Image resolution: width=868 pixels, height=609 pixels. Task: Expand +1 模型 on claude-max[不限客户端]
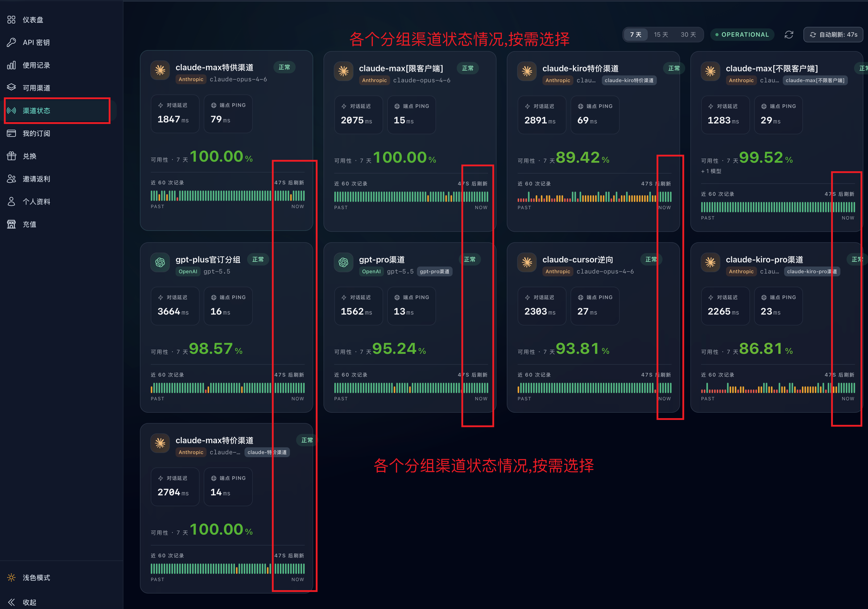711,171
